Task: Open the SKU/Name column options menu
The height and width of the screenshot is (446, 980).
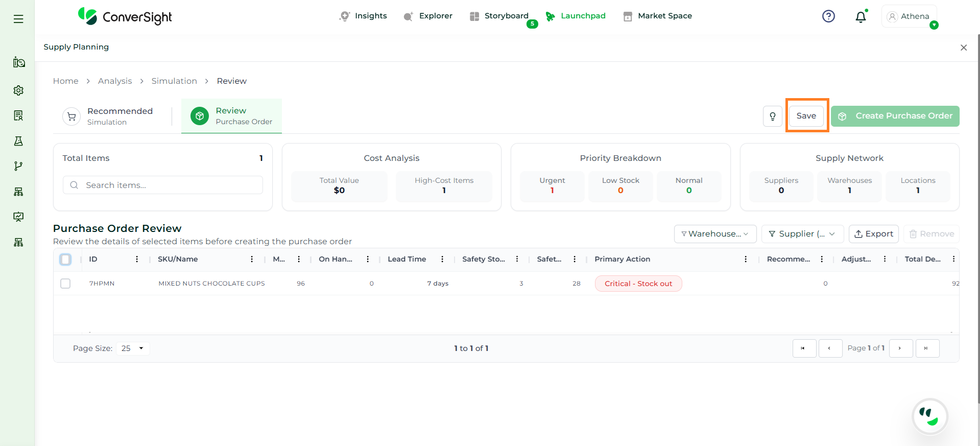Action: (x=252, y=260)
